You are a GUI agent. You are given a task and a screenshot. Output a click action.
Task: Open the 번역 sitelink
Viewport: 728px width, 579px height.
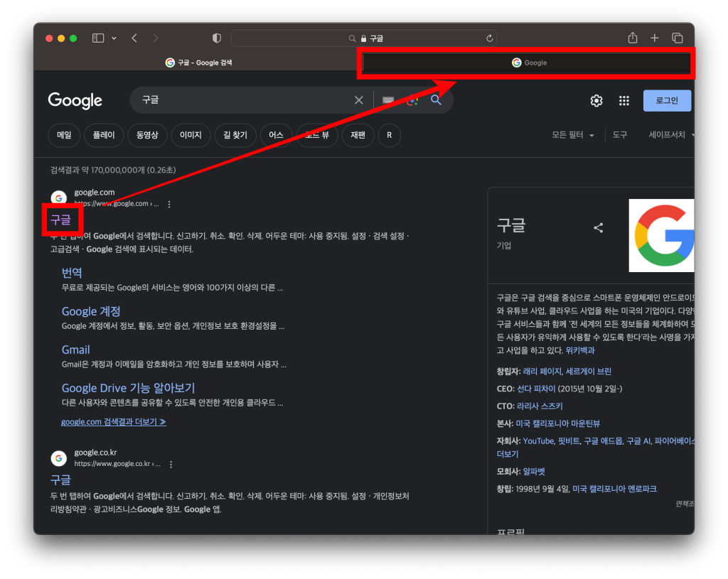coord(72,272)
